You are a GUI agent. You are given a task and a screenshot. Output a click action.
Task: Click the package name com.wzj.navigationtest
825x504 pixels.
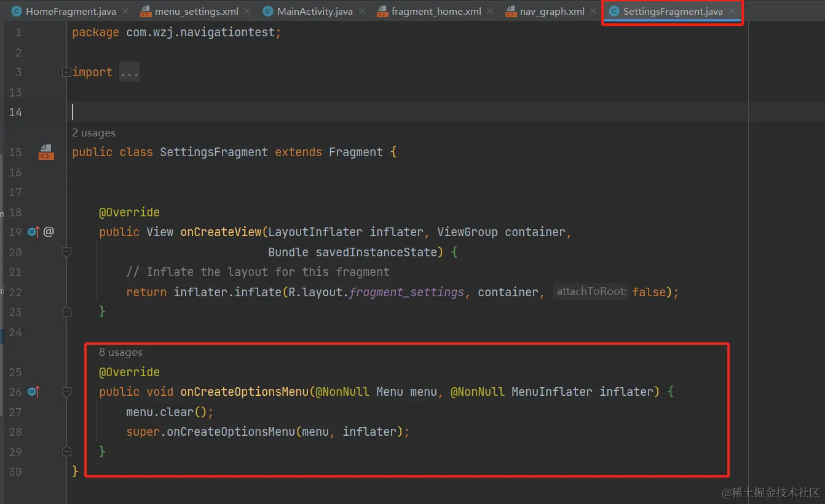coord(200,33)
